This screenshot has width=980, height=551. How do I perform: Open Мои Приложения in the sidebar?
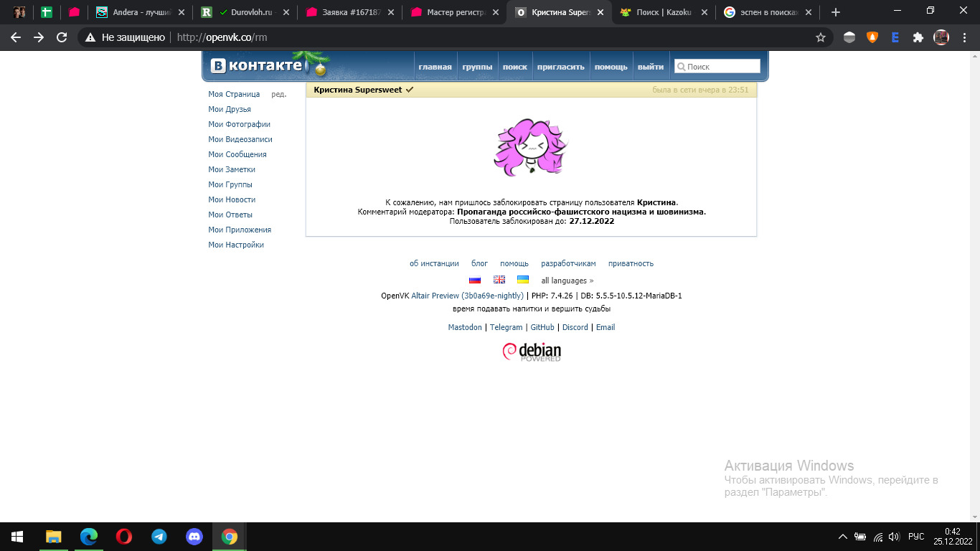point(240,230)
